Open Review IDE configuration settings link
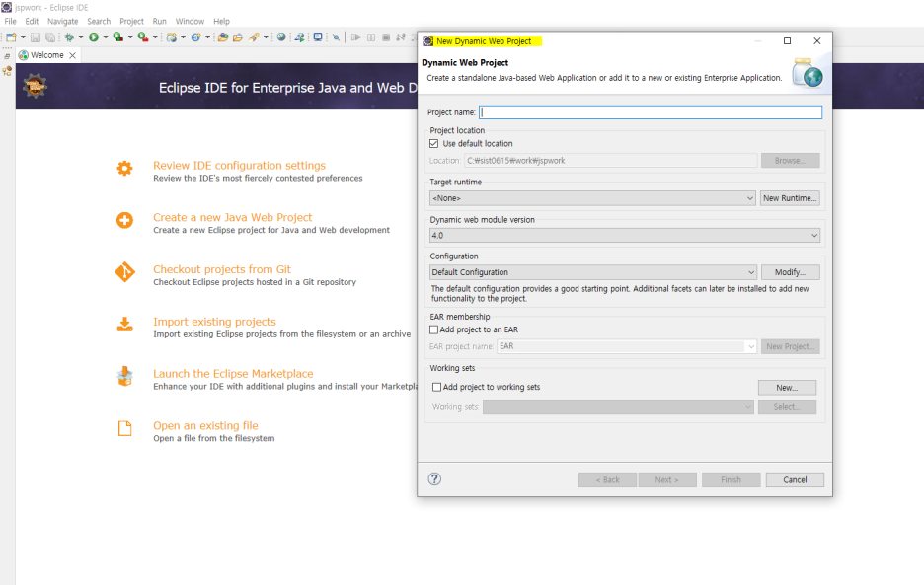Screen dimensions: 924x585 239,166
